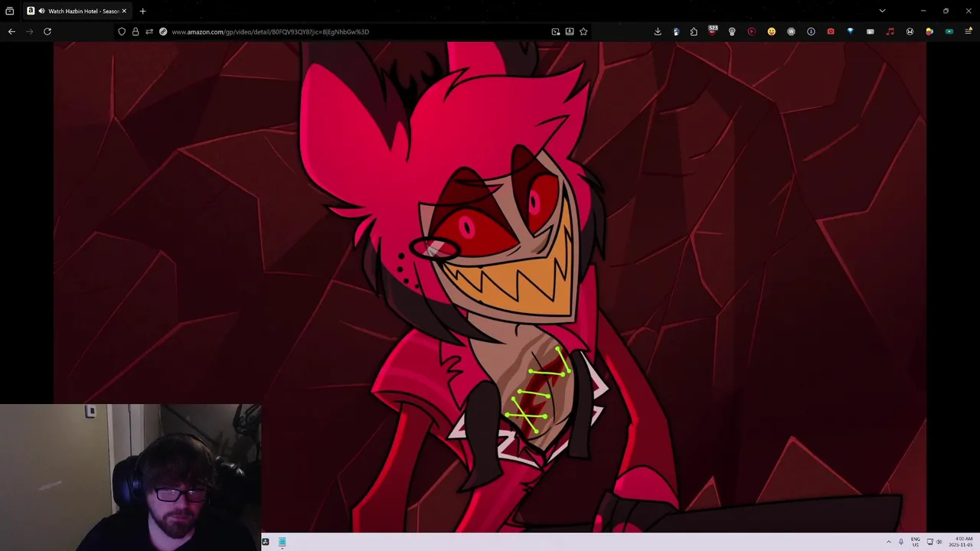The height and width of the screenshot is (551, 980).
Task: Click the red camera screenshot extension
Action: pyautogui.click(x=831, y=31)
